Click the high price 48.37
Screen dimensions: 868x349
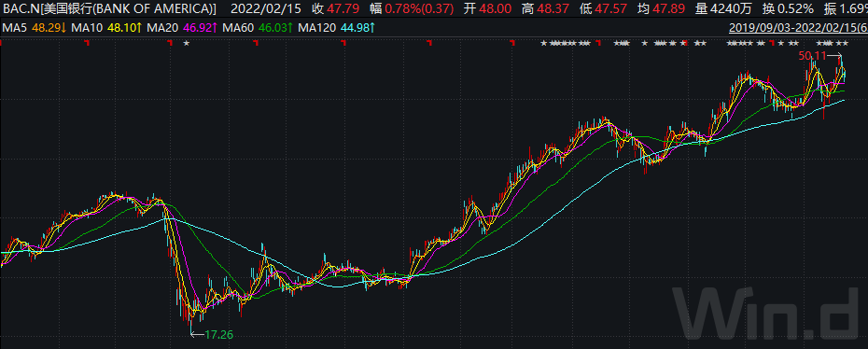[553, 8]
